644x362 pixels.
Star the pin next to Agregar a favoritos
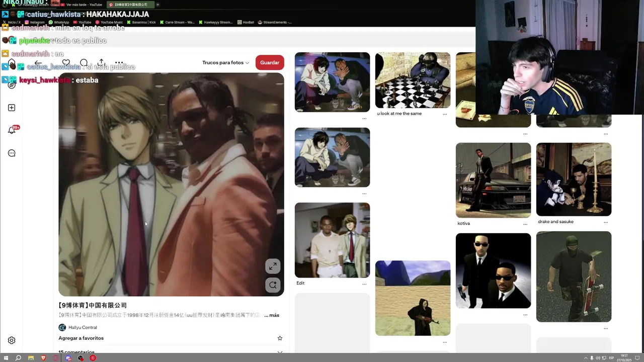pos(280,338)
